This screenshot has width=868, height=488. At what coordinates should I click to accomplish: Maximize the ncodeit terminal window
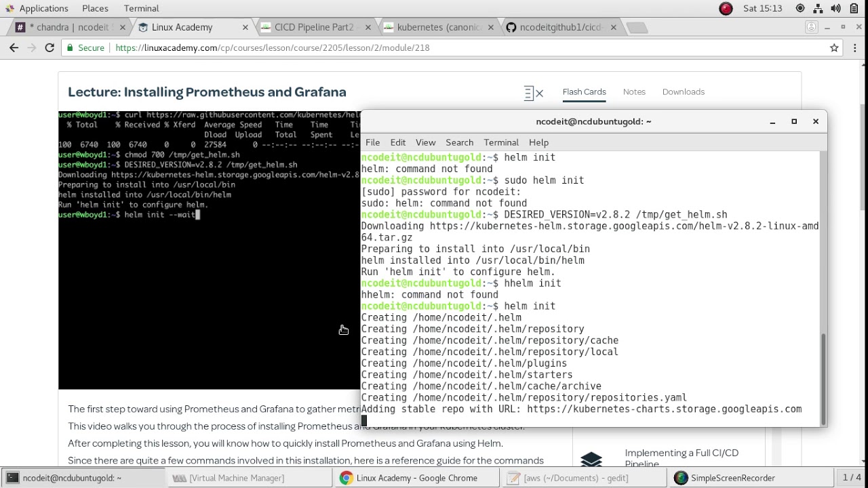pos(794,122)
